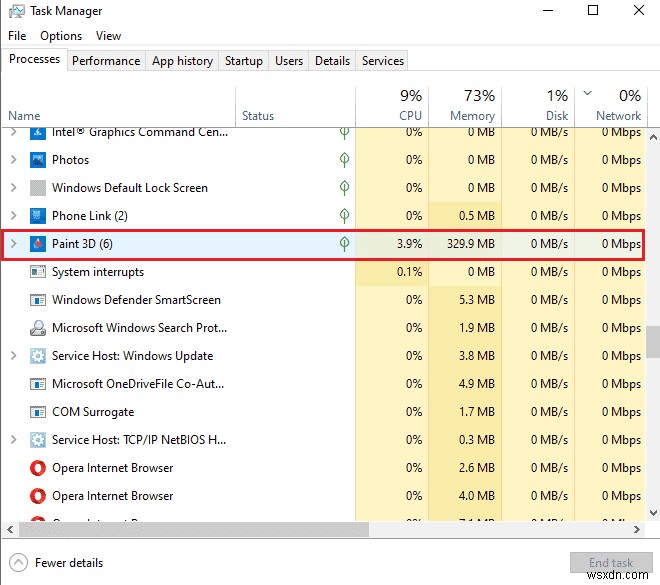Select the Windows Defender SmartScreen row name
660x585 pixels.
(x=136, y=300)
